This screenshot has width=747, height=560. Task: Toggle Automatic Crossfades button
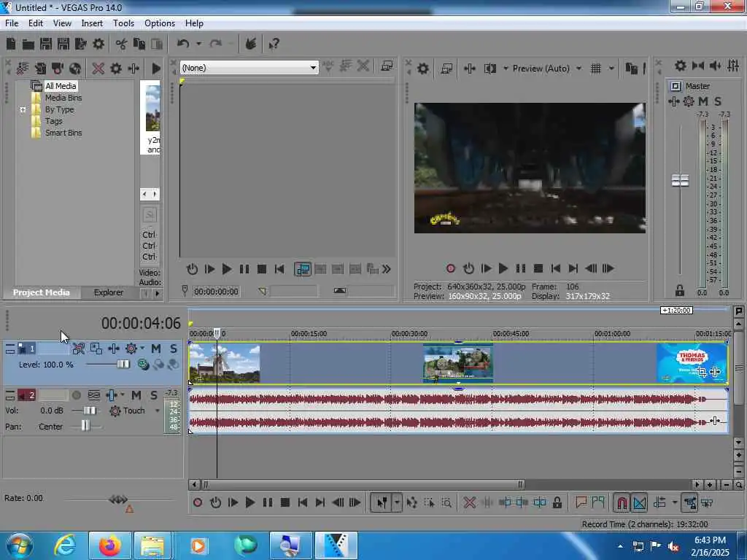pos(639,502)
